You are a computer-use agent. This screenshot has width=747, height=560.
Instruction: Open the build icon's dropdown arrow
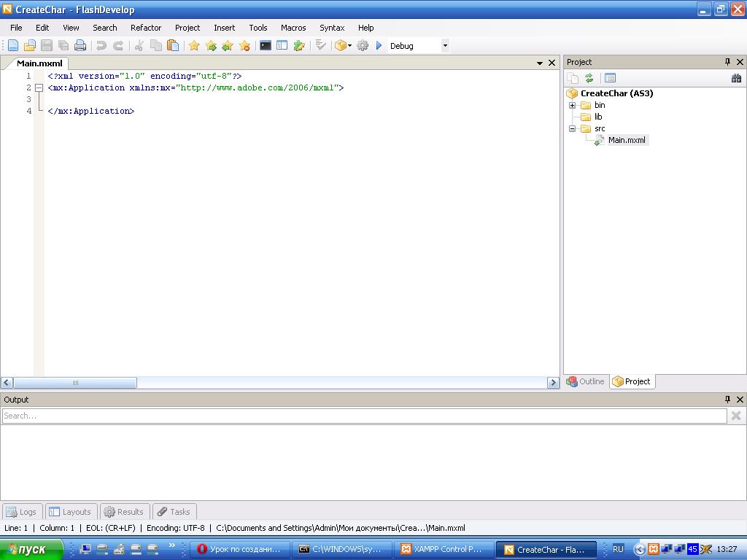[349, 46]
